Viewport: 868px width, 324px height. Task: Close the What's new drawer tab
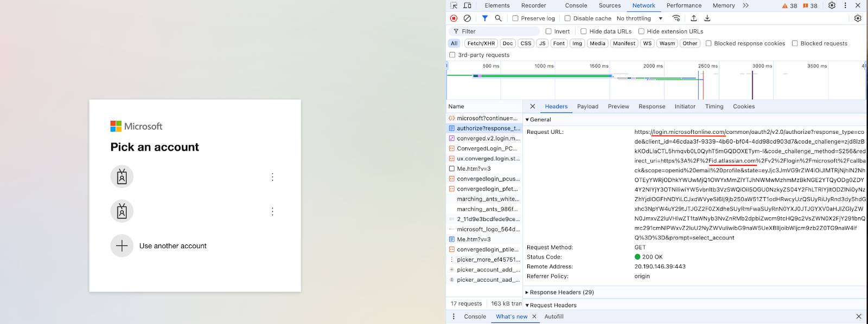[x=534, y=316]
